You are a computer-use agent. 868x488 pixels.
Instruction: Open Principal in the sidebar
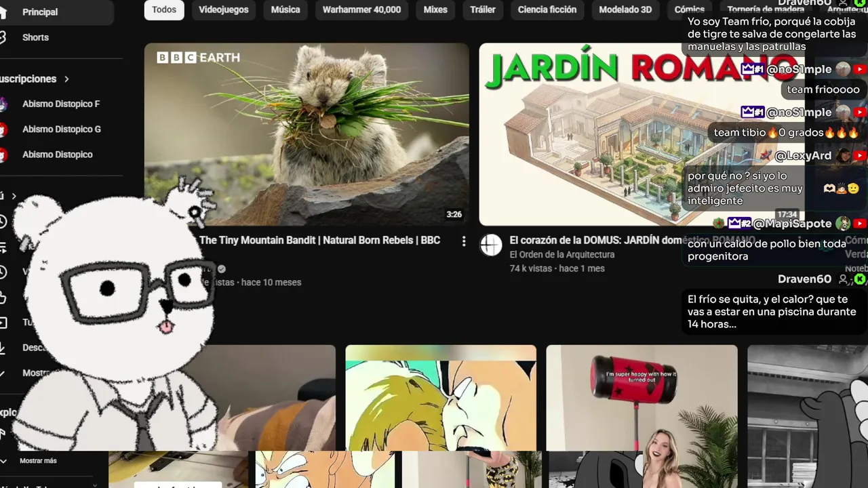tap(40, 12)
